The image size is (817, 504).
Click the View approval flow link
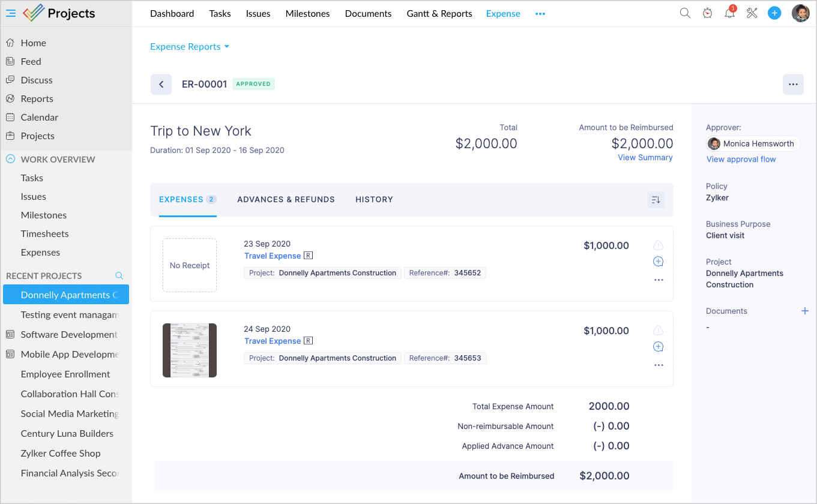point(741,160)
